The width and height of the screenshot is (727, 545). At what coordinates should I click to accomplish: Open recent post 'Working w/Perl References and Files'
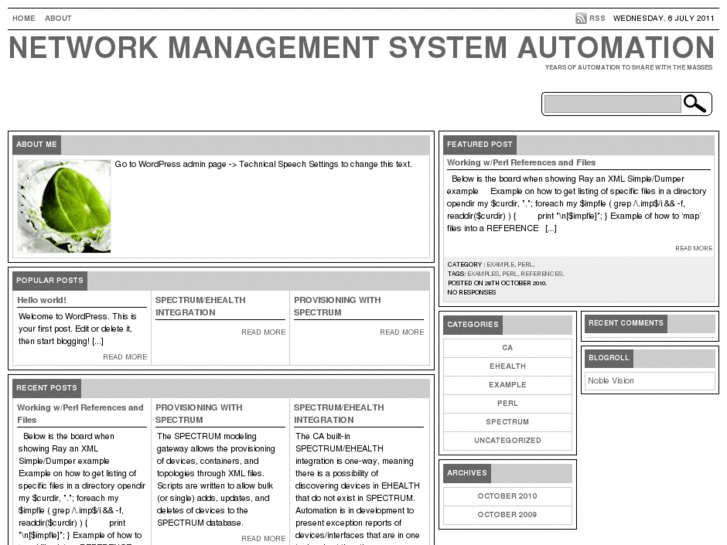tap(80, 413)
